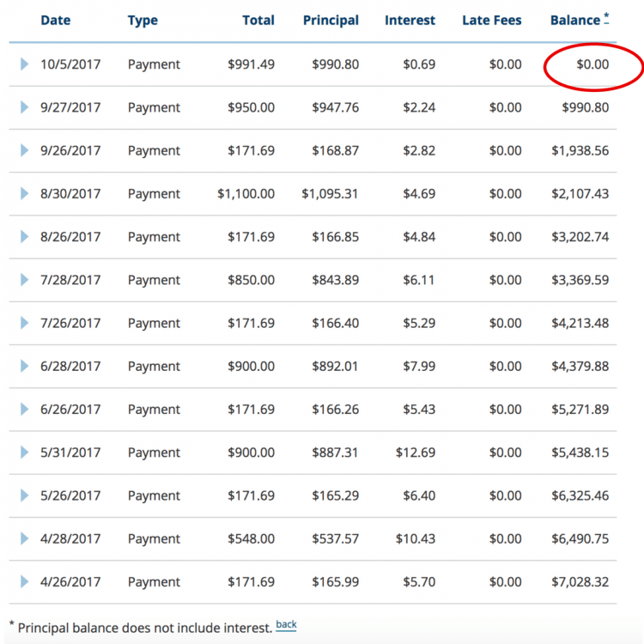The width and height of the screenshot is (644, 644).
Task: Click the asterisk footnote link beside Balance
Action: click(606, 18)
